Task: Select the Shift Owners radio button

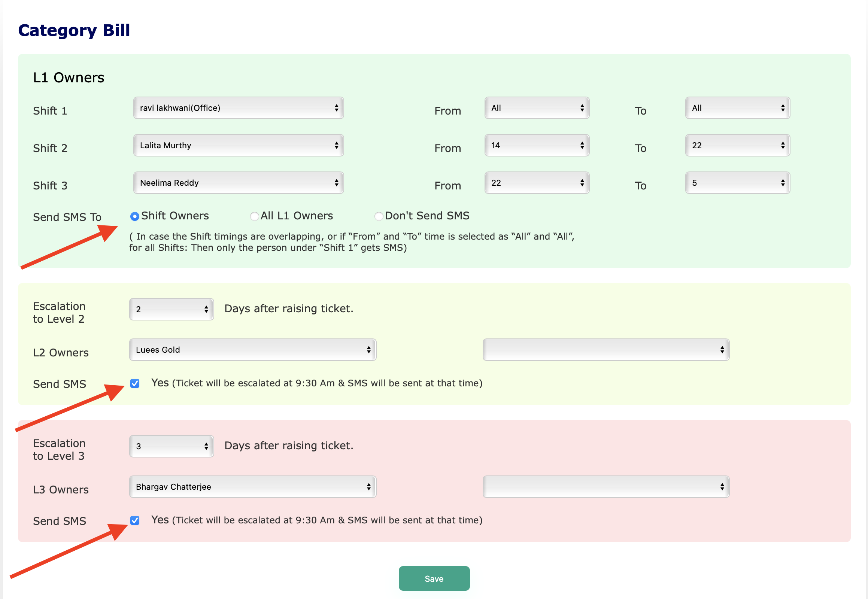Action: click(x=134, y=216)
